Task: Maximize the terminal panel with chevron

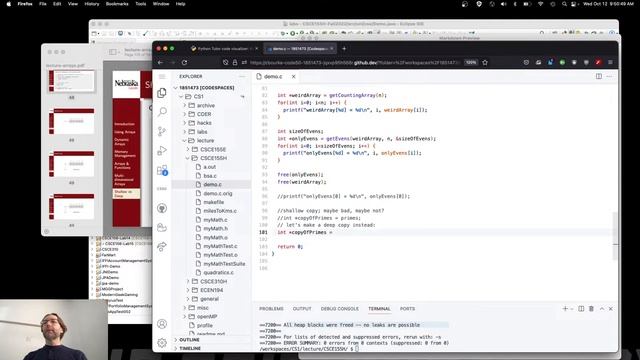Action: [x=602, y=309]
